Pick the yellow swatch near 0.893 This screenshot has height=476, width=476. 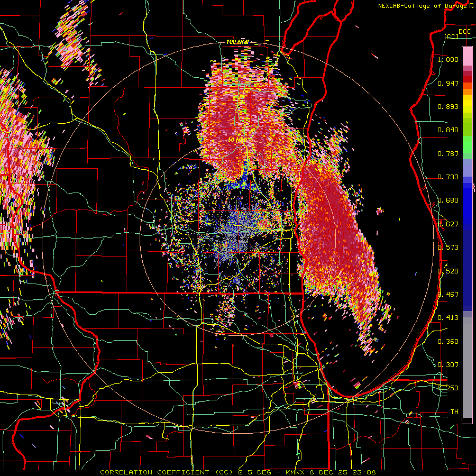(467, 104)
